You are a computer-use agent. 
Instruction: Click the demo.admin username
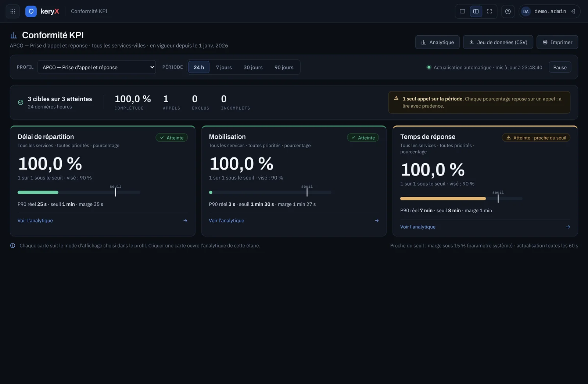point(550,11)
